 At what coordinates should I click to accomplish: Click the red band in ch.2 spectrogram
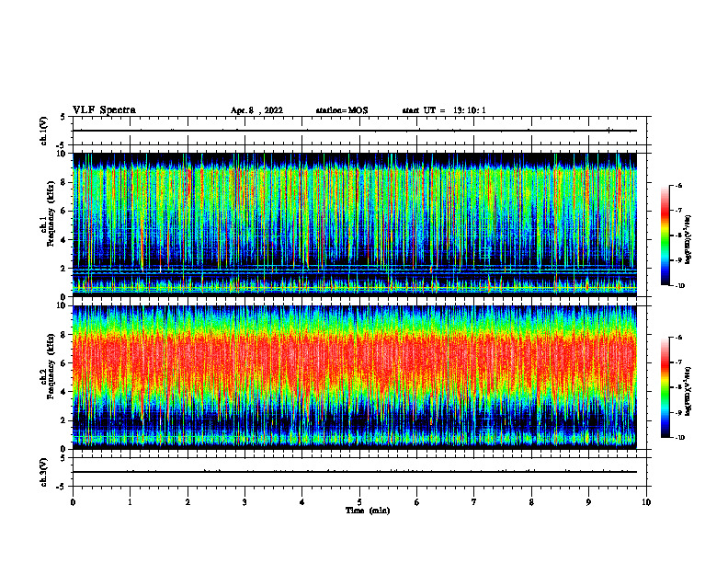pos(355,360)
